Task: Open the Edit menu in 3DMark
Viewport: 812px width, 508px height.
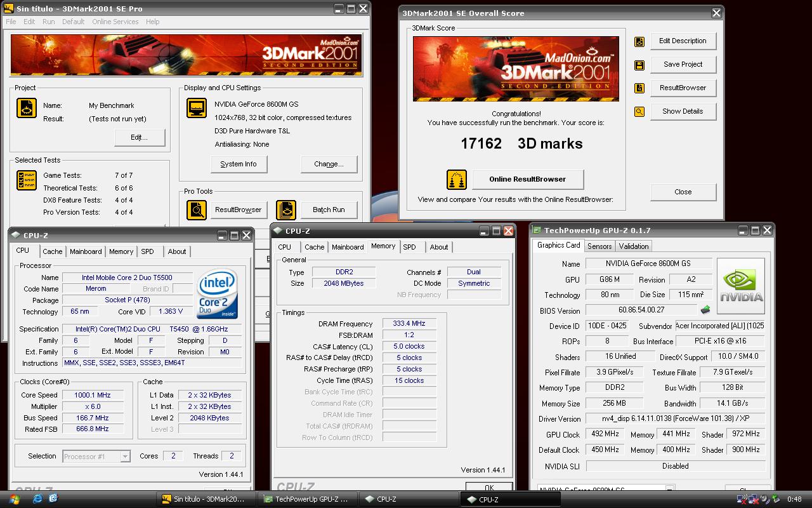Action: 29,22
